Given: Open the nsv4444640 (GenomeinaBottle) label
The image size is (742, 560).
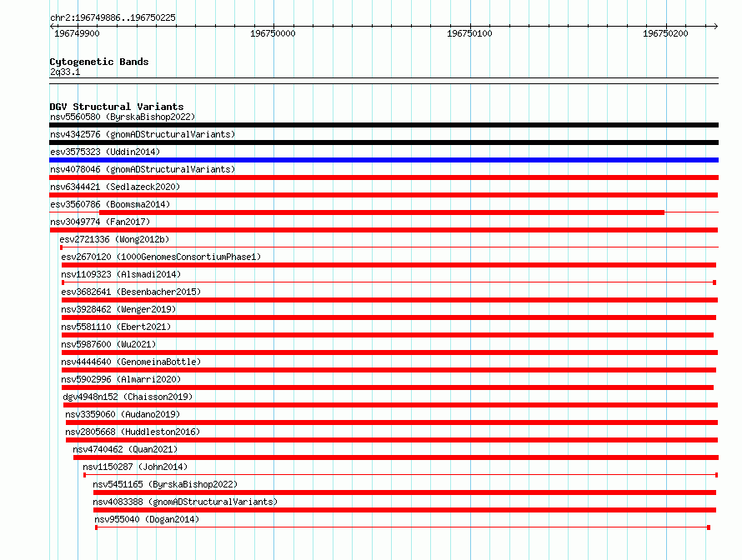Looking at the screenshot, I should 131,362.
